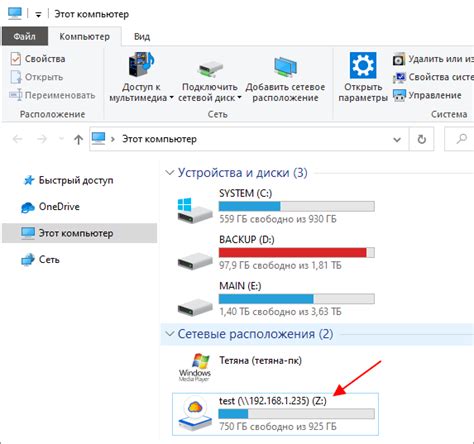Screen dimensions: 474x444
Task: Click the Управление management icon
Action: [399, 95]
